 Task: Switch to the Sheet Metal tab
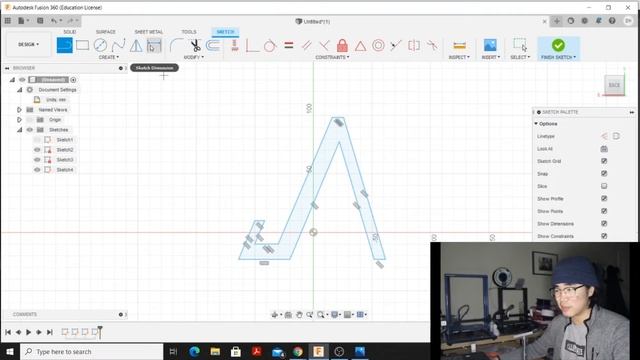(x=149, y=32)
